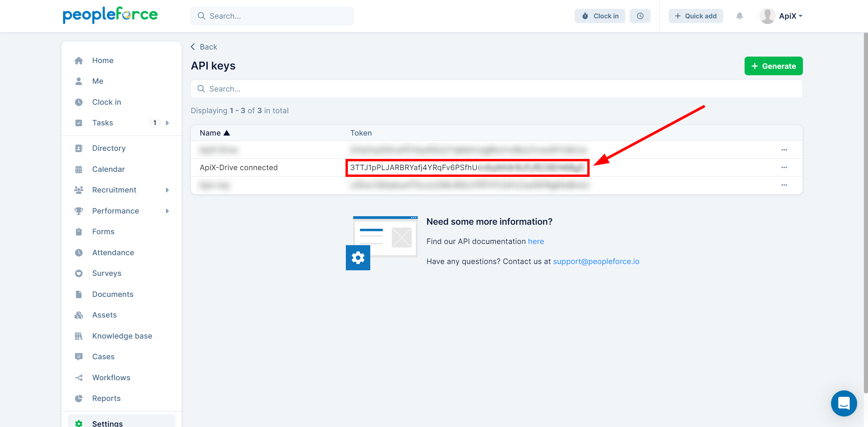Click the Performance icon in sidebar
Viewport: 868px width, 427px height.
point(79,211)
